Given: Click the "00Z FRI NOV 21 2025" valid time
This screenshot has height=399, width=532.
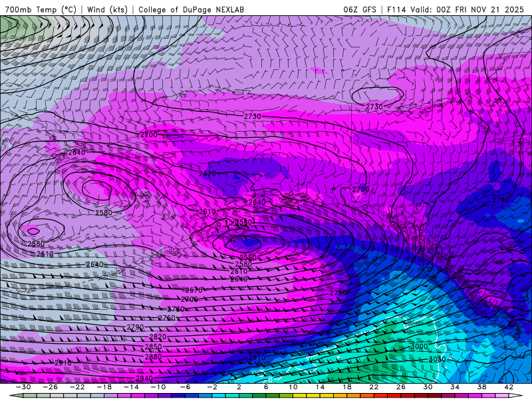Looking at the screenshot, I should point(480,9).
